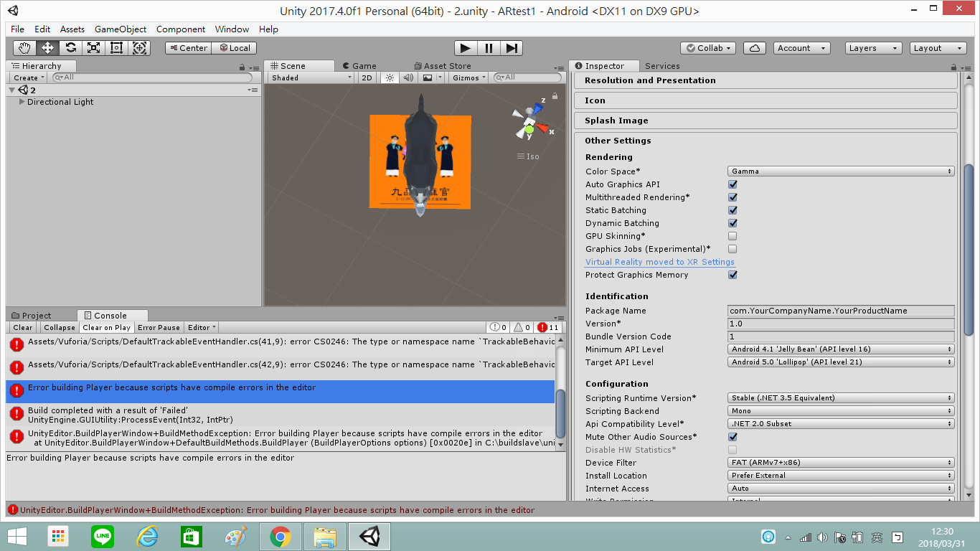The image size is (980, 551).
Task: Open the Device Filter dropdown
Action: pos(841,463)
